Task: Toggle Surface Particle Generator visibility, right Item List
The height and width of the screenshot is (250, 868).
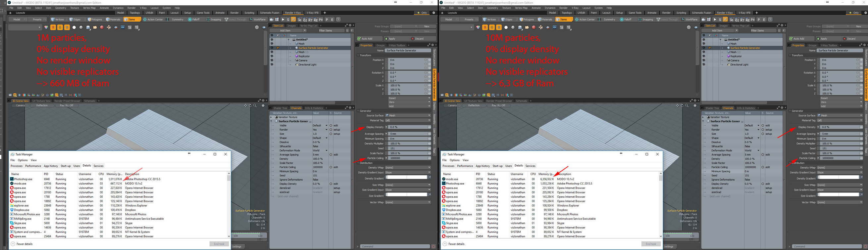Action: coord(704,48)
